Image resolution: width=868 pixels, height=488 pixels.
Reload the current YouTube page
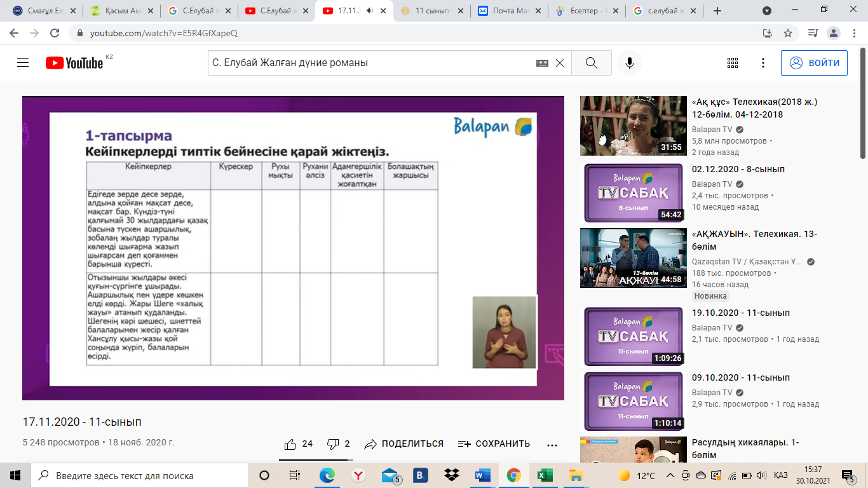coord(54,33)
